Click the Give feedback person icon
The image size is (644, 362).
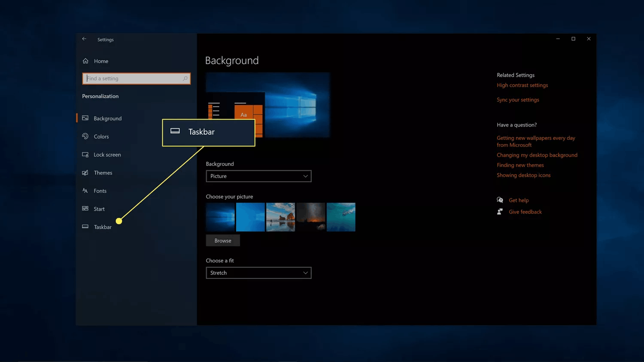[500, 211]
